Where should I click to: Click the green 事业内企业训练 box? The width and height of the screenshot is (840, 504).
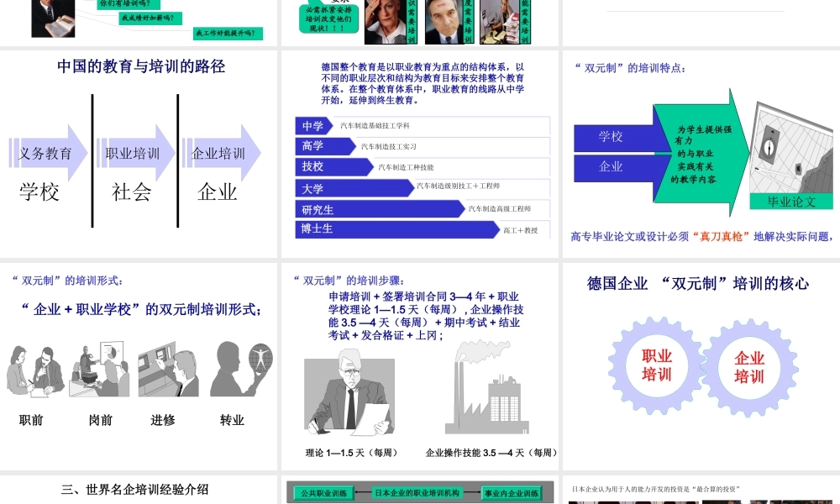pos(511,493)
